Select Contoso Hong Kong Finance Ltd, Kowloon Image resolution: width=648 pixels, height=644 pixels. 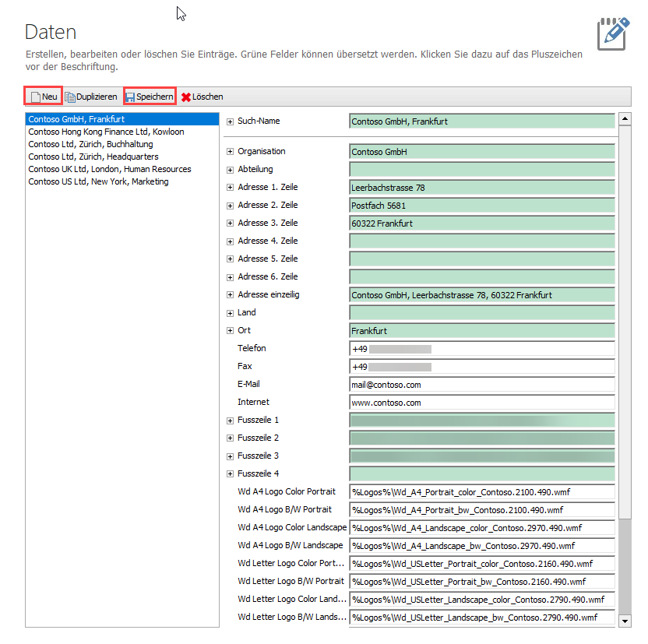[122, 132]
